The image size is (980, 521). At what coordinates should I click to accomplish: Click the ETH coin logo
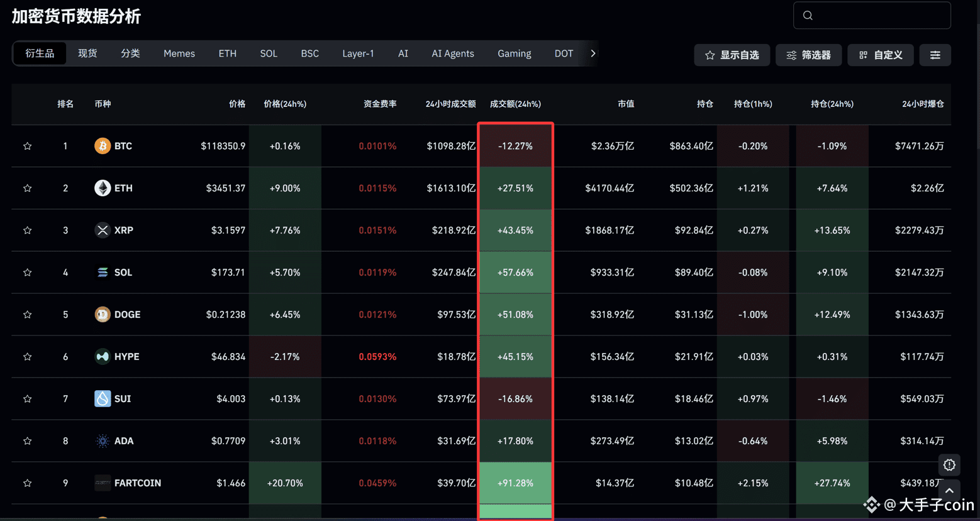[103, 188]
